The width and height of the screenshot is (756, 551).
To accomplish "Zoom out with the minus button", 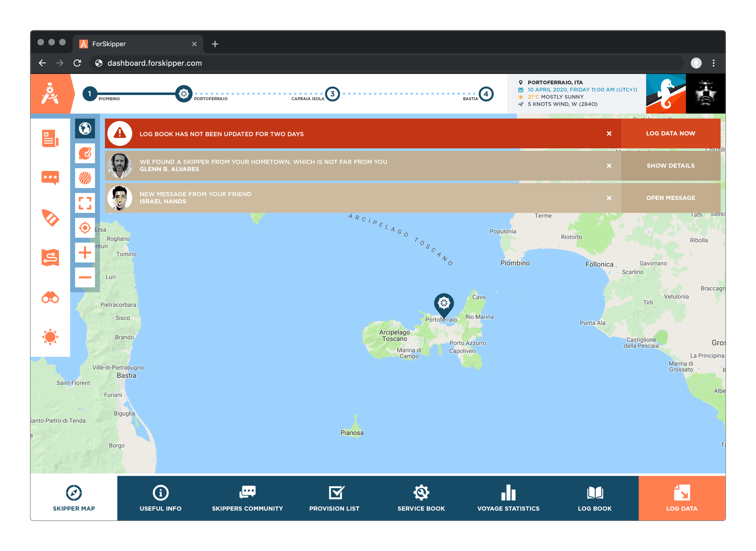I will [x=85, y=277].
